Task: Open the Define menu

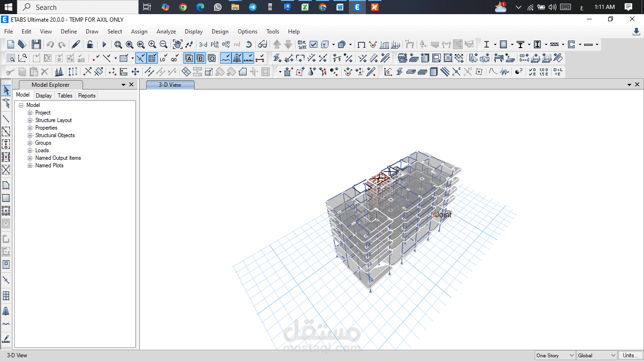Action: pos(69,32)
